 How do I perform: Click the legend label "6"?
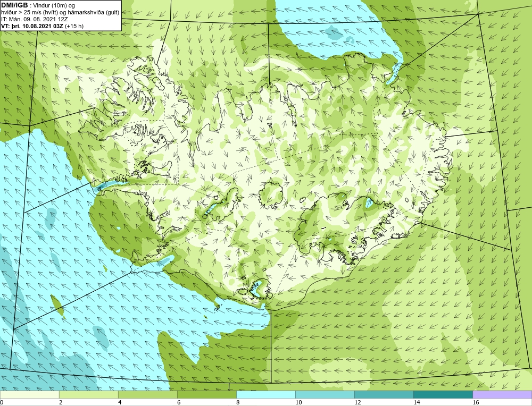pos(178,402)
